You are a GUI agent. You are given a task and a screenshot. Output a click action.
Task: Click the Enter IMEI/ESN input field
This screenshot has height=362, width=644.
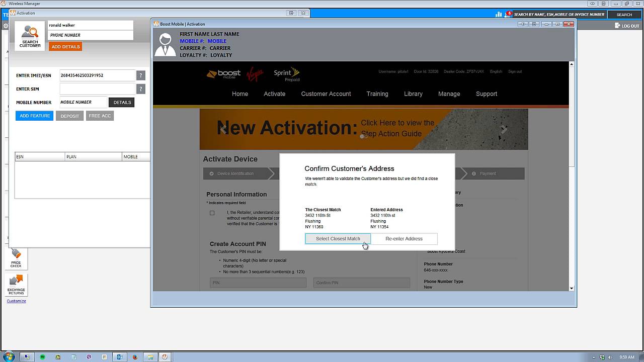pos(98,75)
